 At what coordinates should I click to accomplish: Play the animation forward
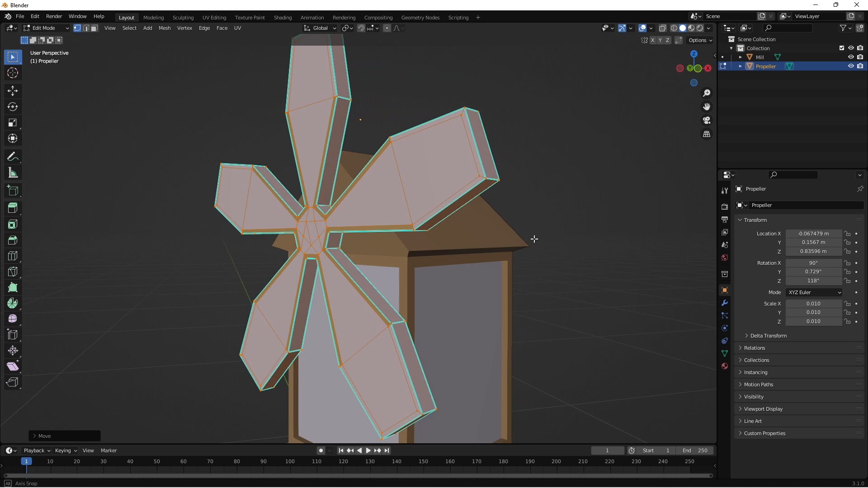pos(368,450)
